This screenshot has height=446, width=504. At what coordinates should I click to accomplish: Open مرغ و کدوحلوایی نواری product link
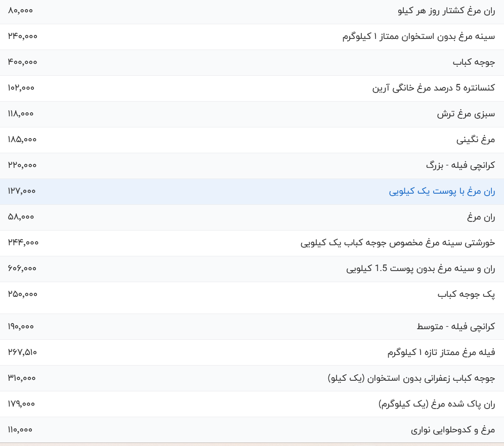452,430
